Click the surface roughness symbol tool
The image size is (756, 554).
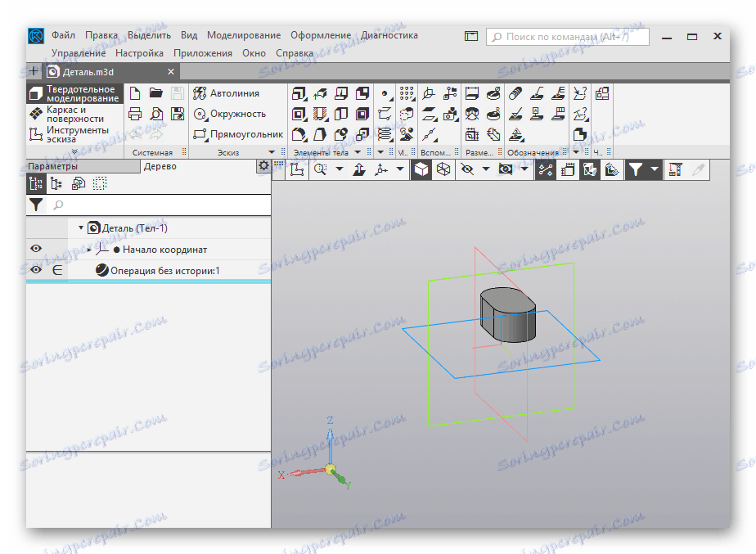[x=515, y=115]
